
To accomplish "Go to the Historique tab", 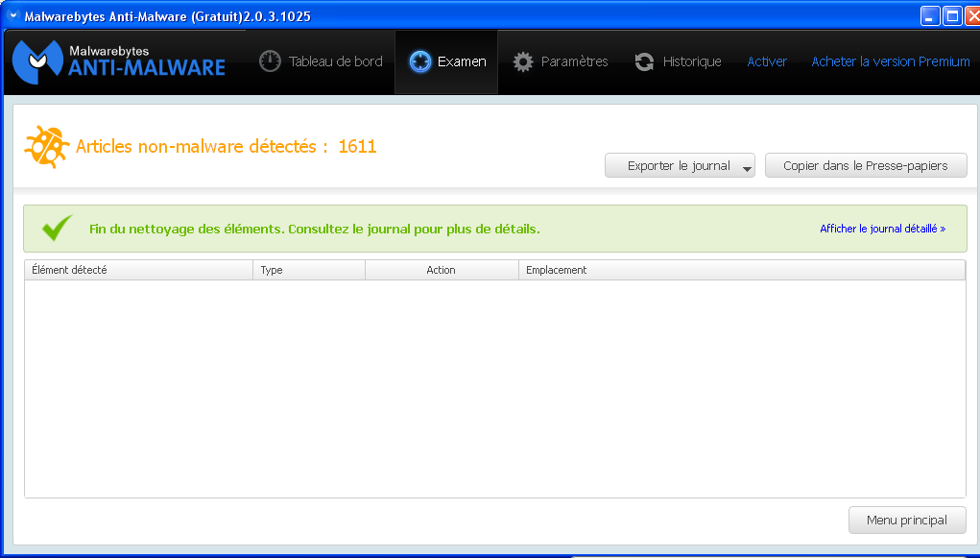I will click(x=678, y=61).
